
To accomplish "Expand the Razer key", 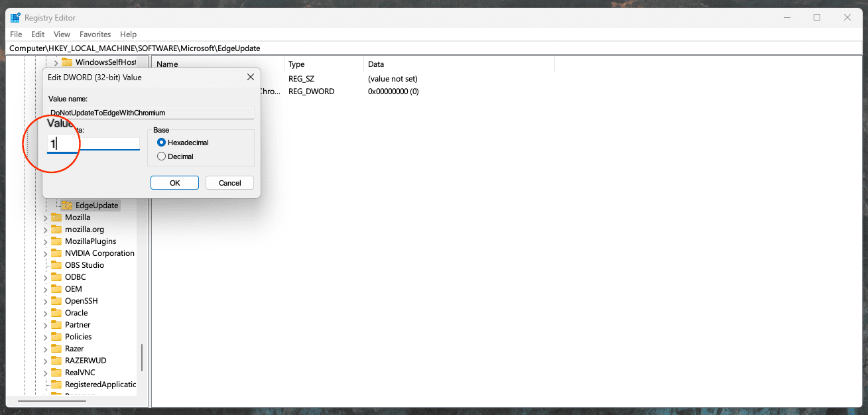I will click(46, 349).
